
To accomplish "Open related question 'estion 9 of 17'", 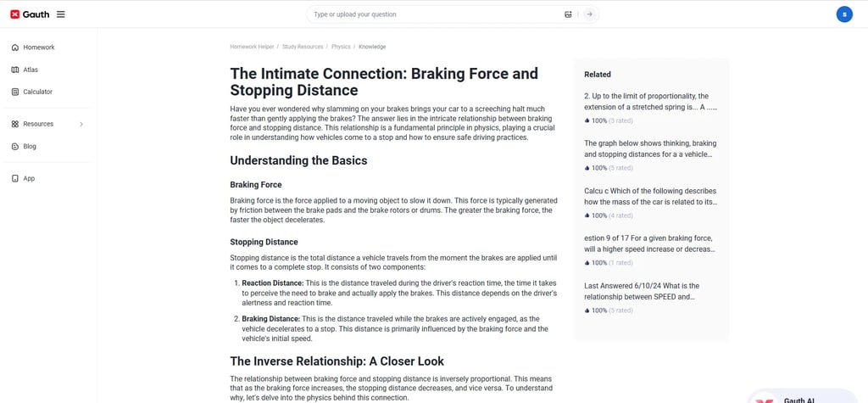I will (x=651, y=243).
